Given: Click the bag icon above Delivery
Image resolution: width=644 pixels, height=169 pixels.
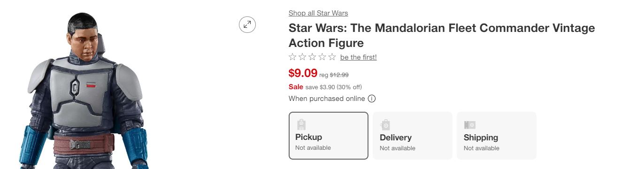Looking at the screenshot, I should coord(385,125).
